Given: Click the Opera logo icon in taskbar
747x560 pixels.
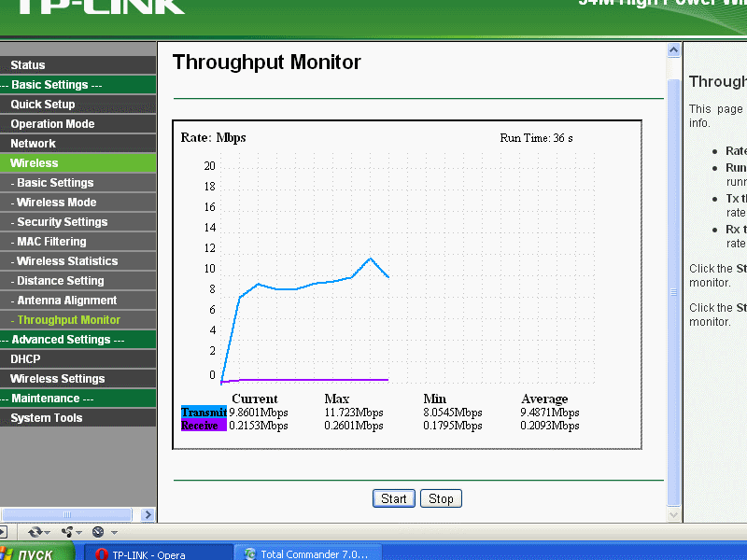Looking at the screenshot, I should coord(101,554).
